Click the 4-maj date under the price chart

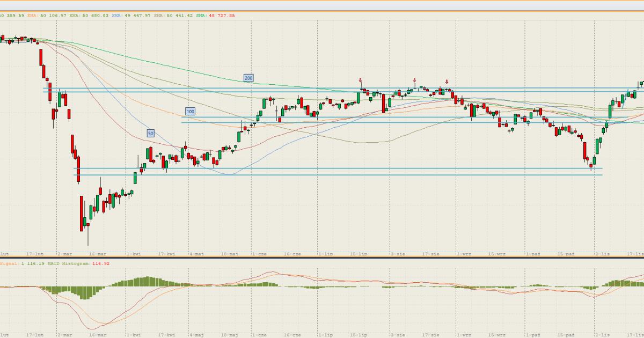click(197, 253)
